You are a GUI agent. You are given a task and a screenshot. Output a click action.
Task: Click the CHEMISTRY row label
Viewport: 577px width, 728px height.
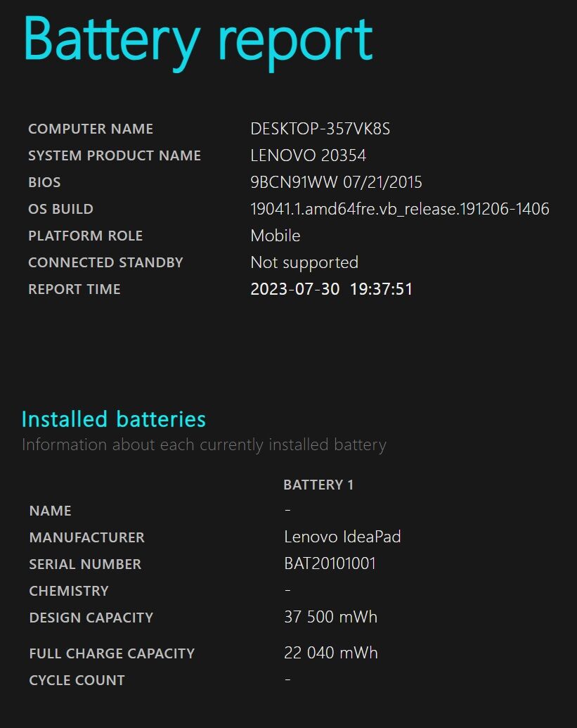[x=69, y=591]
